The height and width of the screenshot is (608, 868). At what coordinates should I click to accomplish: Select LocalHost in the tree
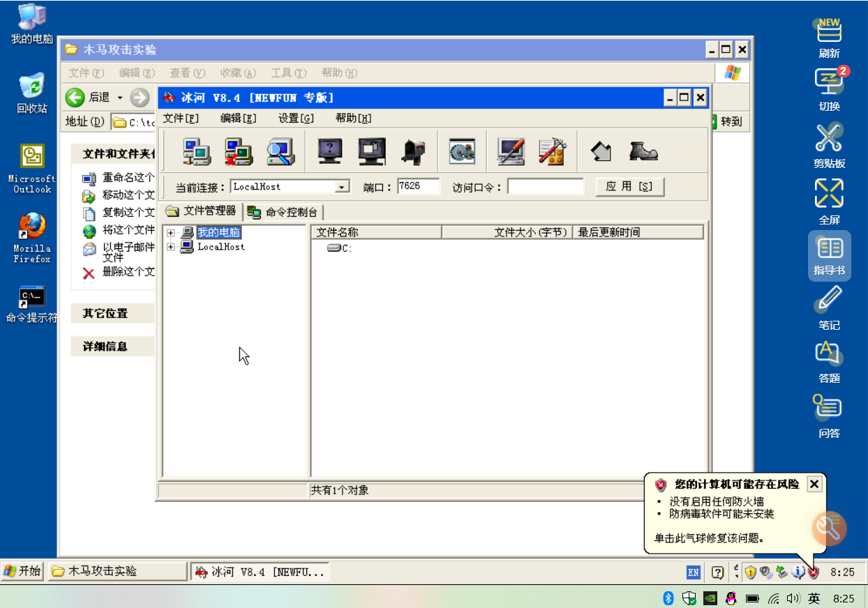(x=221, y=247)
